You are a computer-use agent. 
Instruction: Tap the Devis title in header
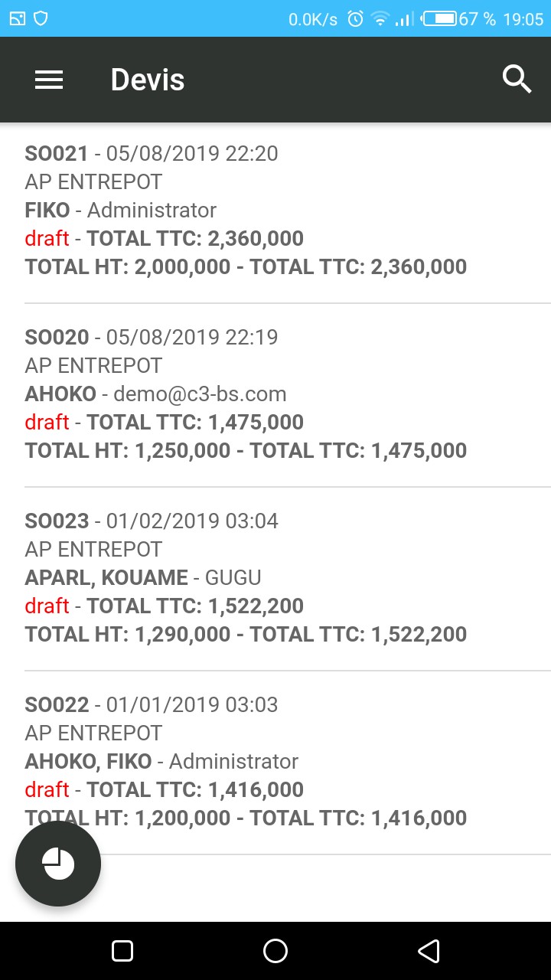pos(148,80)
